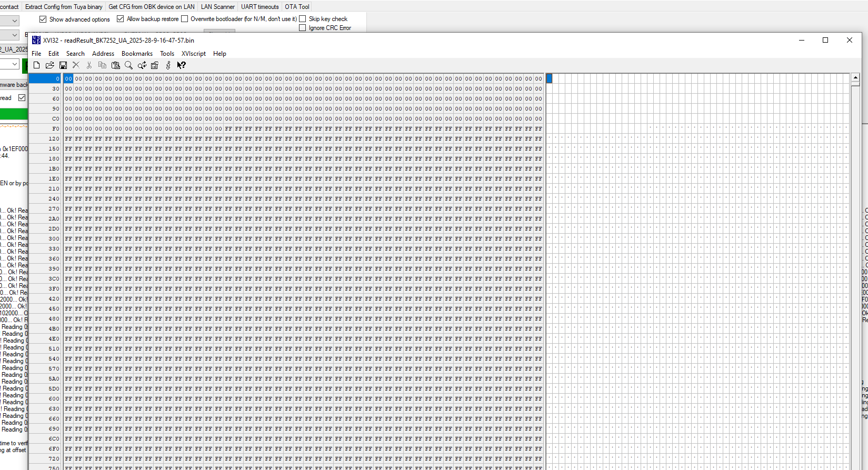Activate the context help arrow icon

tap(181, 65)
